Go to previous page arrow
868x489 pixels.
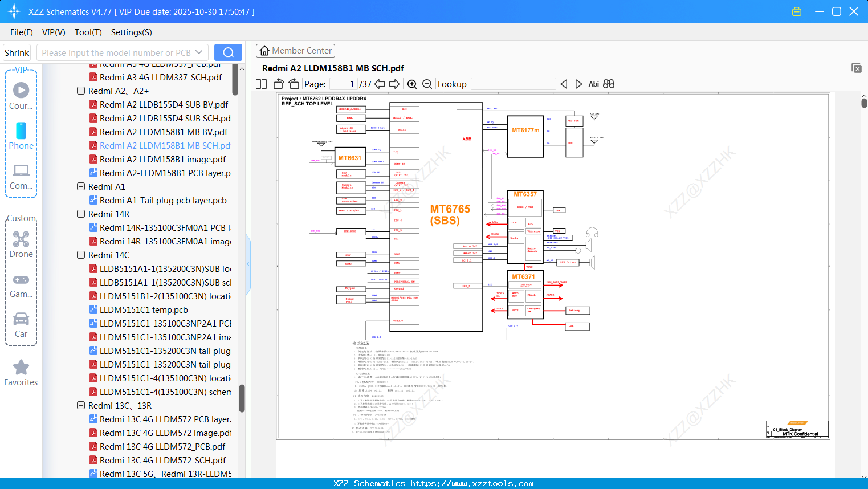tap(380, 84)
